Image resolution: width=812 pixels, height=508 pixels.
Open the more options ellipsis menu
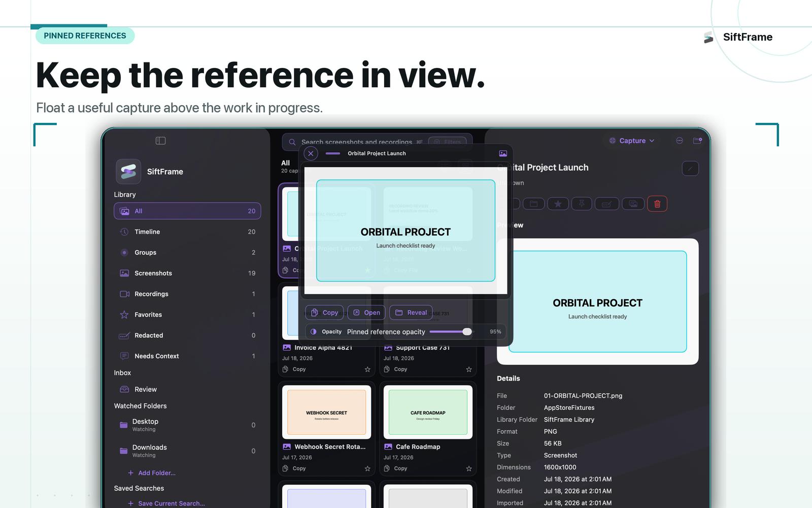pyautogui.click(x=680, y=141)
